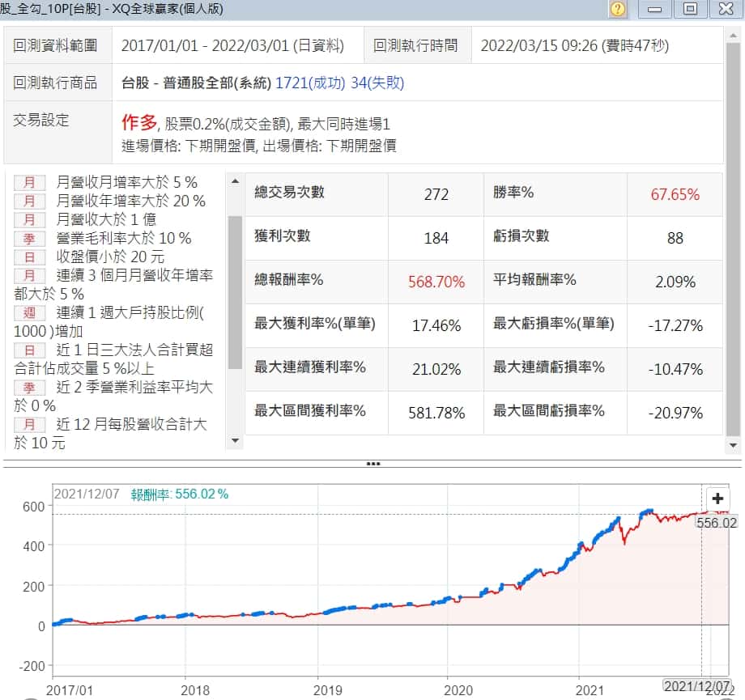
Task: Click the stats panel scroll-down arrow
Action: pyautogui.click(x=733, y=445)
